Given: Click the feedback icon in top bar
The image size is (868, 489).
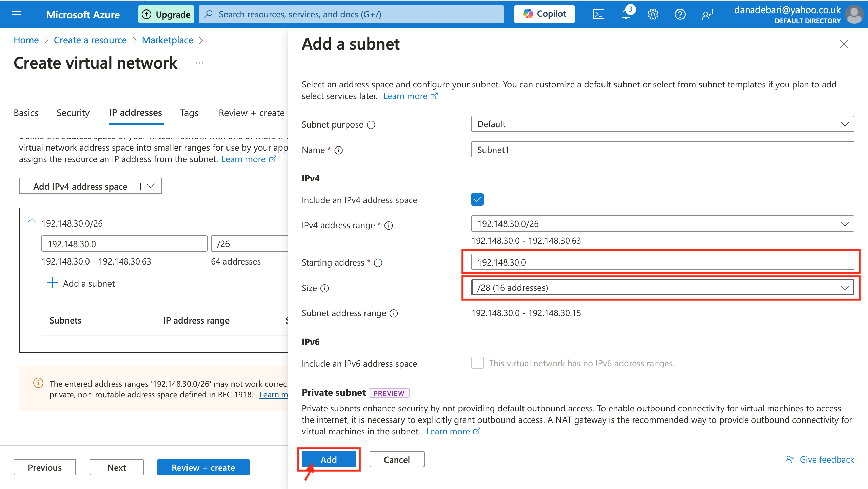Looking at the screenshot, I should point(707,14).
